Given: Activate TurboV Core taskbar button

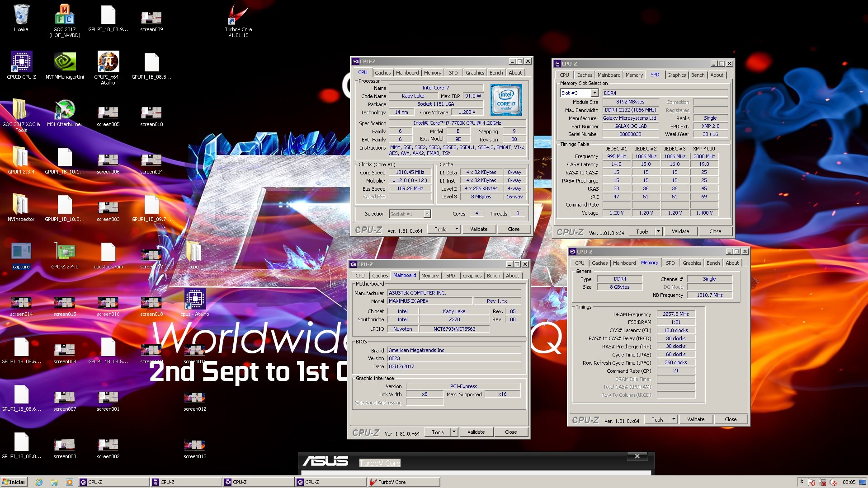Looking at the screenshot, I should (x=403, y=482).
